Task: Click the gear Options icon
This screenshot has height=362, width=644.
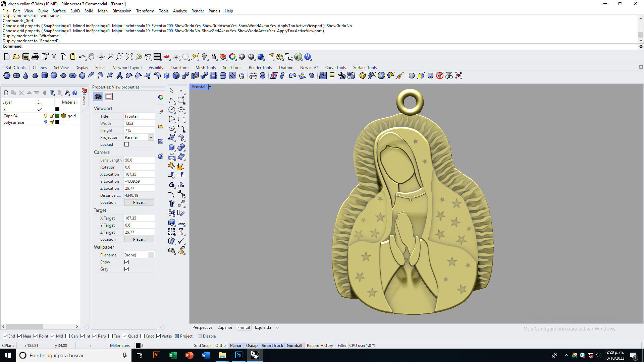Action: pos(279,57)
